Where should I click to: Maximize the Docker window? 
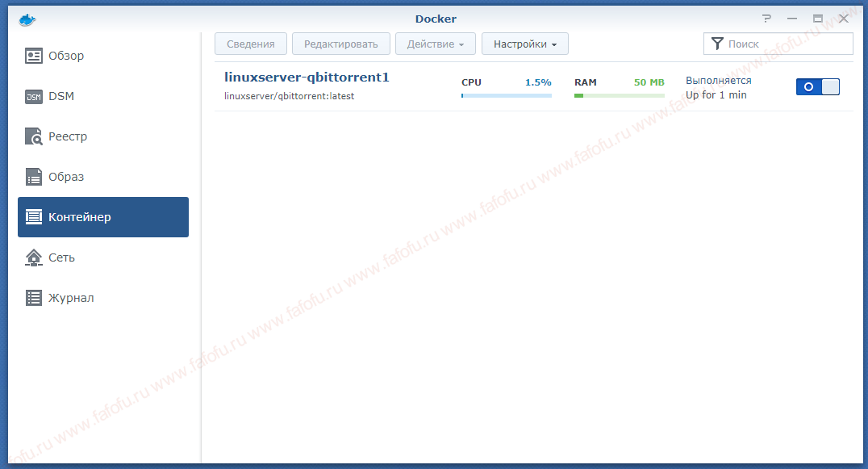coord(818,19)
